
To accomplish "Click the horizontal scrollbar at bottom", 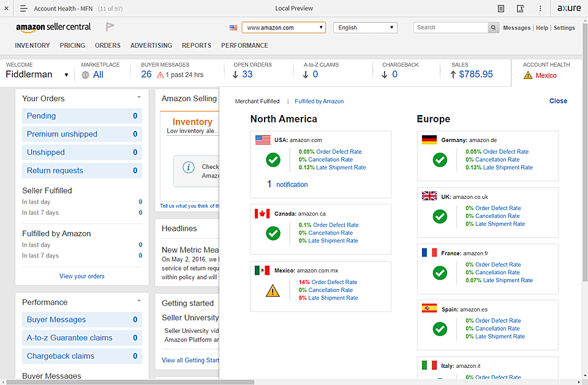I will tap(130, 382).
